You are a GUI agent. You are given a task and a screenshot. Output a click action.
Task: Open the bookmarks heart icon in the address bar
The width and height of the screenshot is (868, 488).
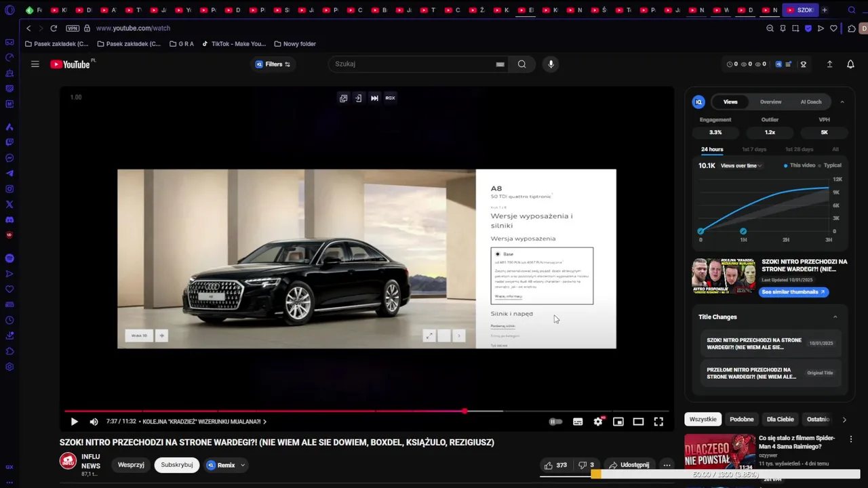point(833,28)
